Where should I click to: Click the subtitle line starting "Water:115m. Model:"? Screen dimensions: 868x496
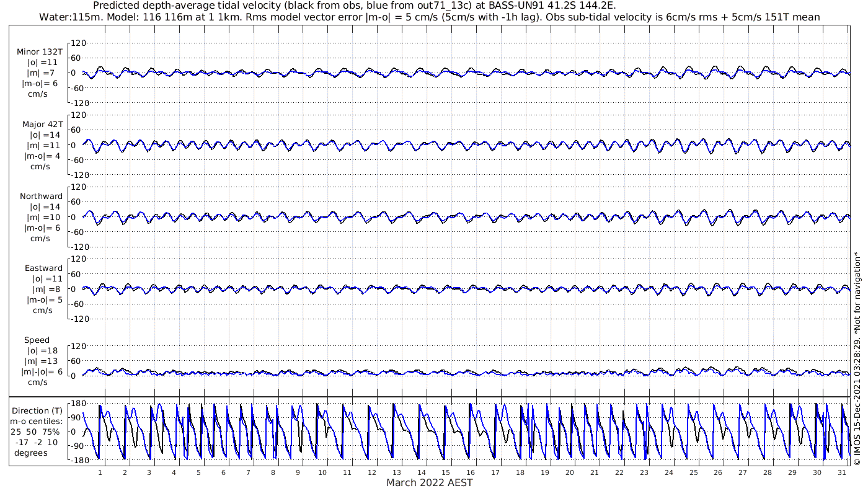click(x=429, y=17)
